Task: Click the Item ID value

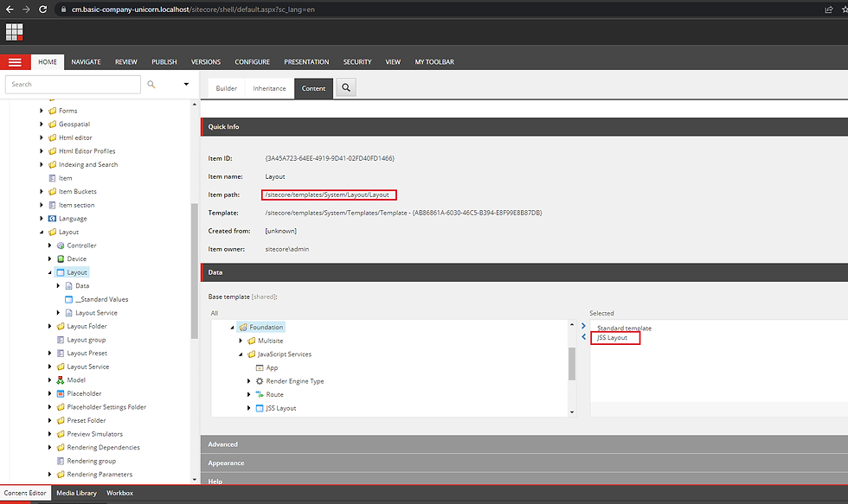Action: 330,159
